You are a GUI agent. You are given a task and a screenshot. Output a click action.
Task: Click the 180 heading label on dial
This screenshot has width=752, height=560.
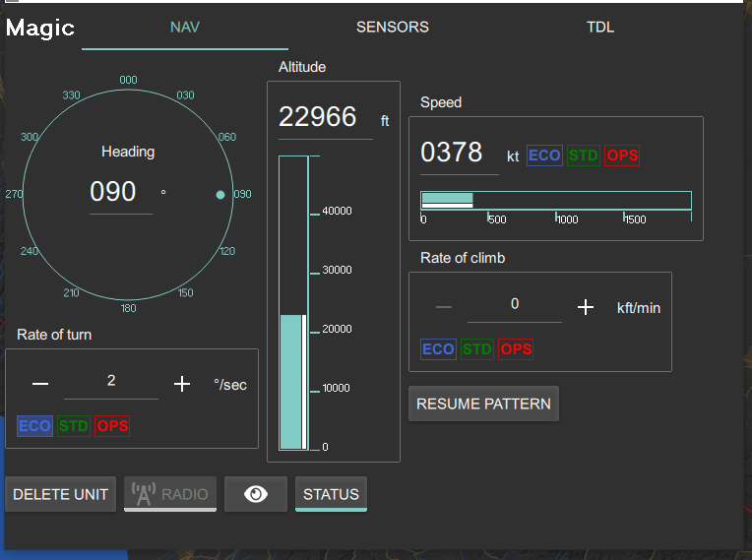point(129,308)
